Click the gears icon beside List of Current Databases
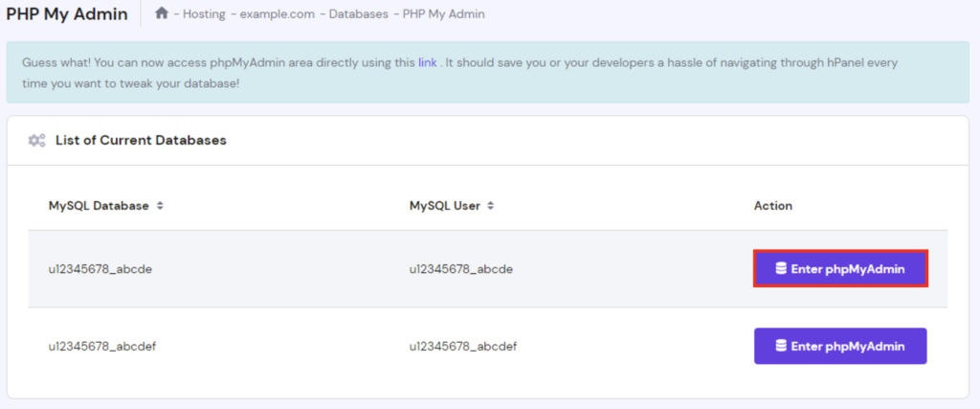This screenshot has width=980, height=409. [x=36, y=140]
